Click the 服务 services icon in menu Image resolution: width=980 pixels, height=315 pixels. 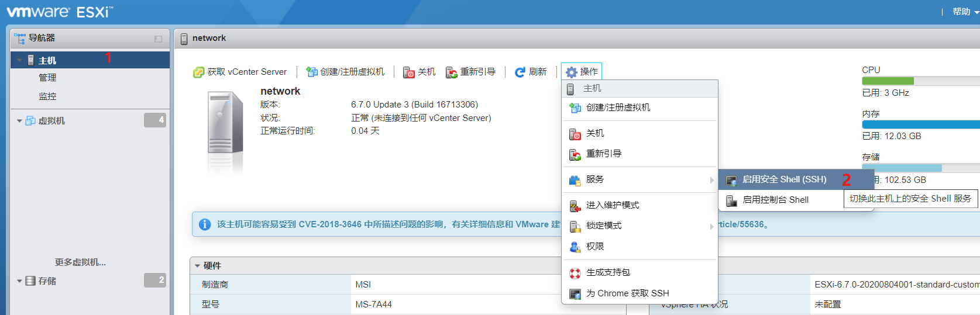[x=575, y=180]
